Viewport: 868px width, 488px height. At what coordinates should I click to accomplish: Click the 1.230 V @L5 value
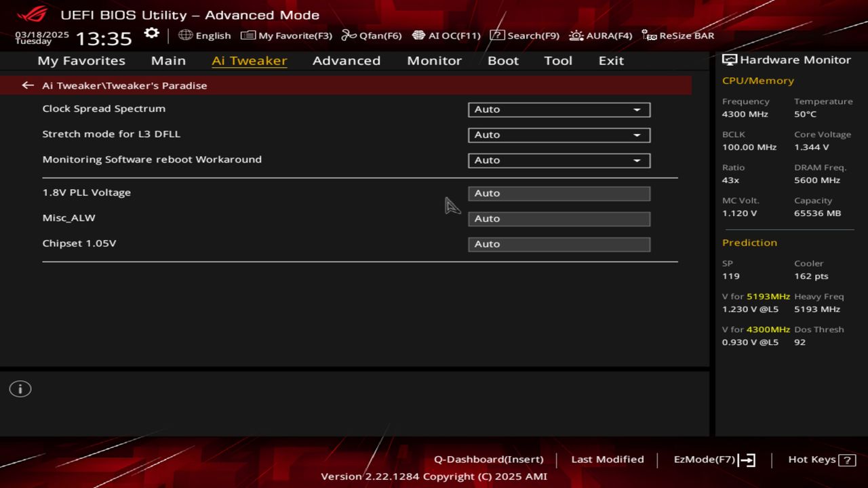751,310
